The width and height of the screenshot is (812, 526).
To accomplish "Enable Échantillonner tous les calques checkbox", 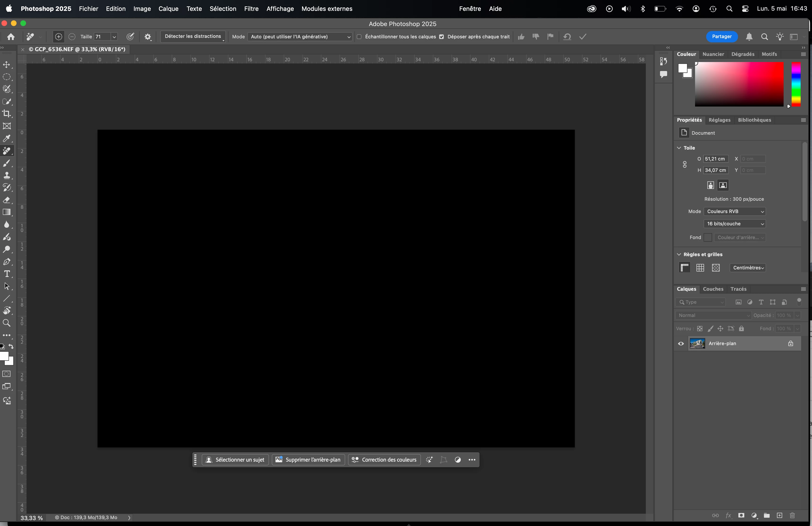I will click(359, 37).
